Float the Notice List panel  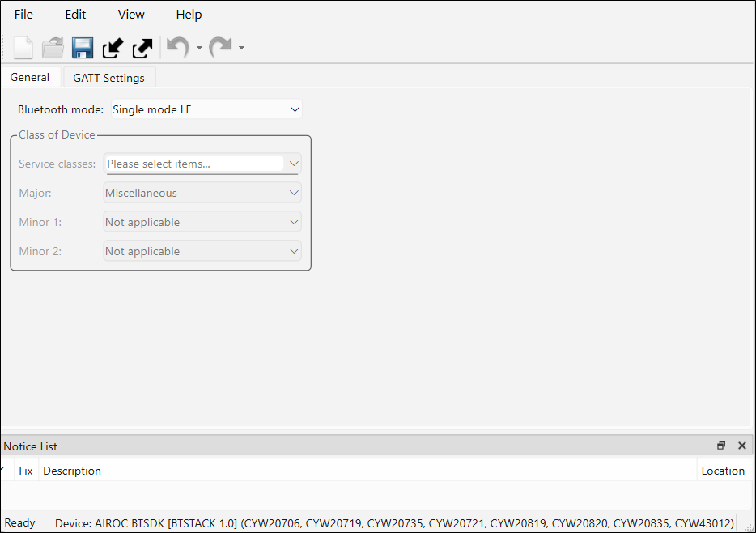[721, 446]
